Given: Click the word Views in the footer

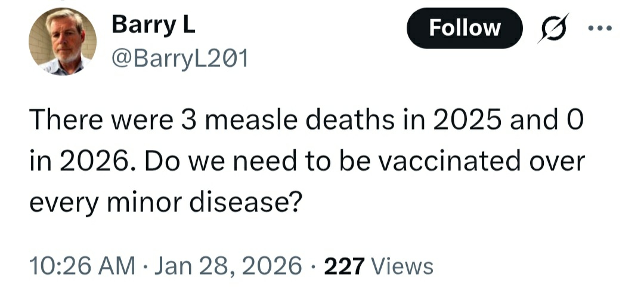Looking at the screenshot, I should coord(402,266).
